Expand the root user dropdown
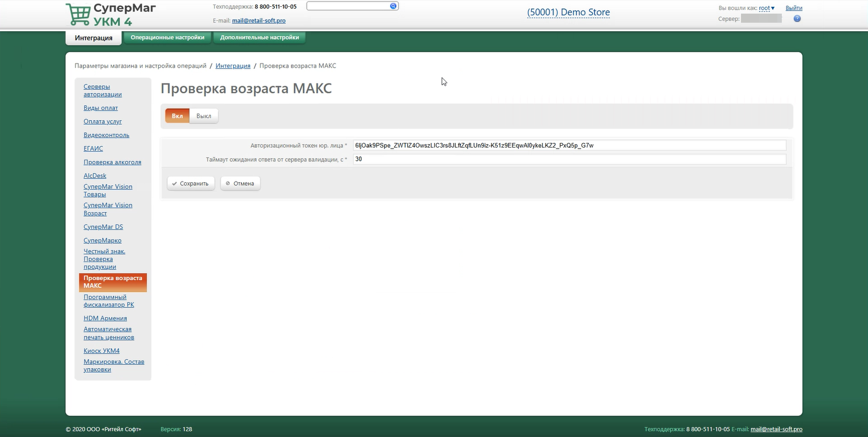This screenshot has height=437, width=868. (767, 8)
